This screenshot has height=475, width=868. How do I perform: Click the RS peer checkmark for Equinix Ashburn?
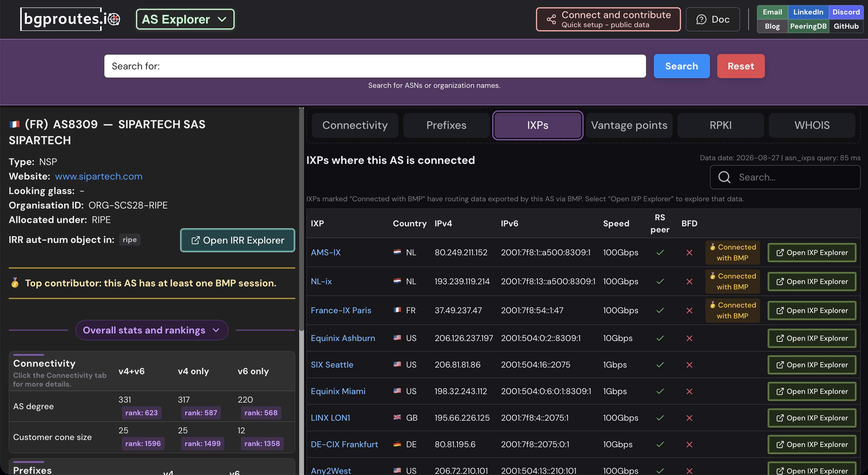point(660,338)
